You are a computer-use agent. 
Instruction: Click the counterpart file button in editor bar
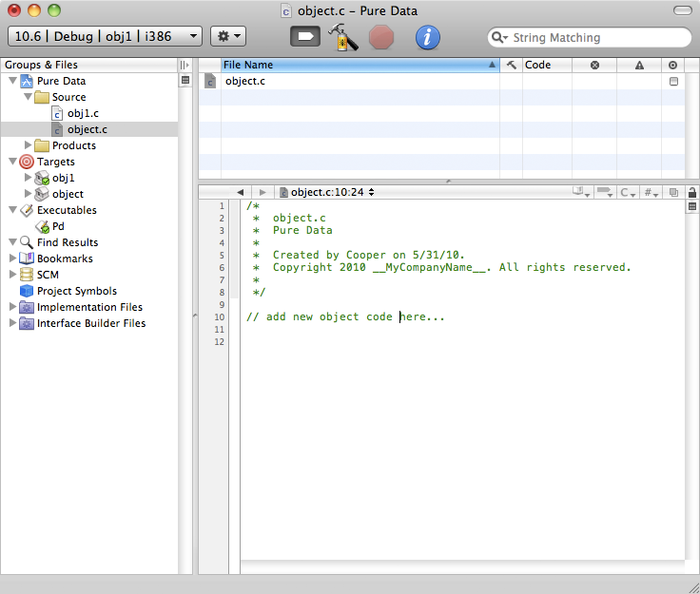click(x=673, y=192)
